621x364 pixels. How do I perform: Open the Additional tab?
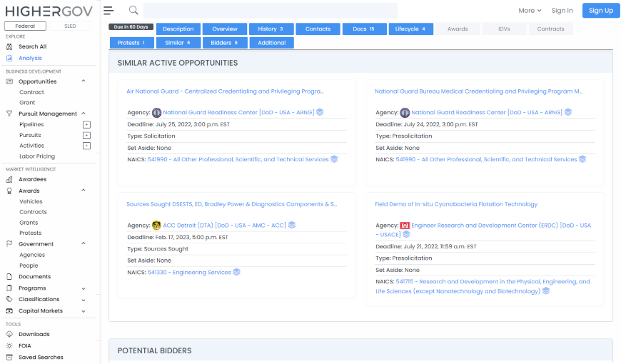tap(272, 43)
